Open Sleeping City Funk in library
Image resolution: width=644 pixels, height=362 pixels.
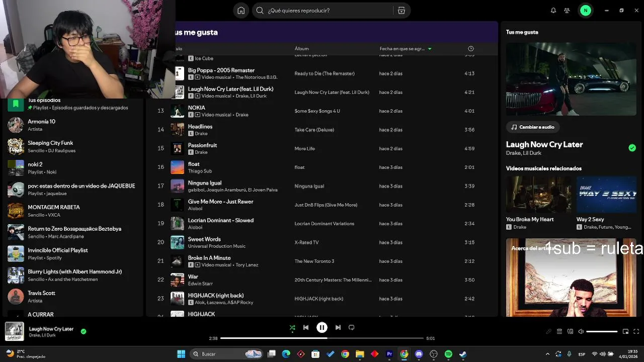73,147
